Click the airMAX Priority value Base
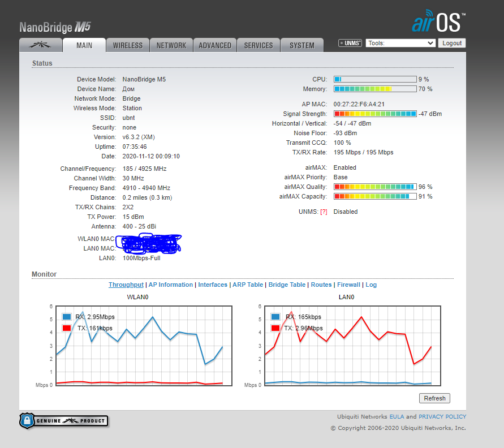The height and width of the screenshot is (448, 504). tap(341, 177)
